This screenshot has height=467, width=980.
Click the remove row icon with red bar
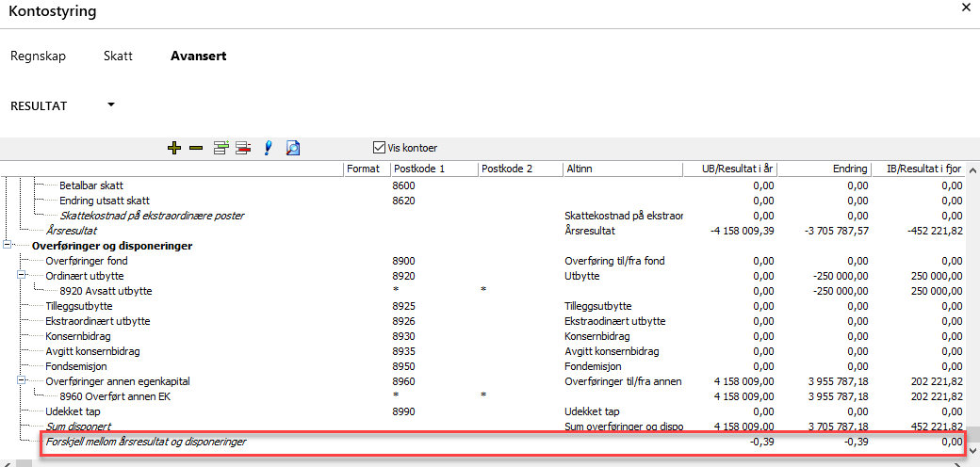click(243, 148)
